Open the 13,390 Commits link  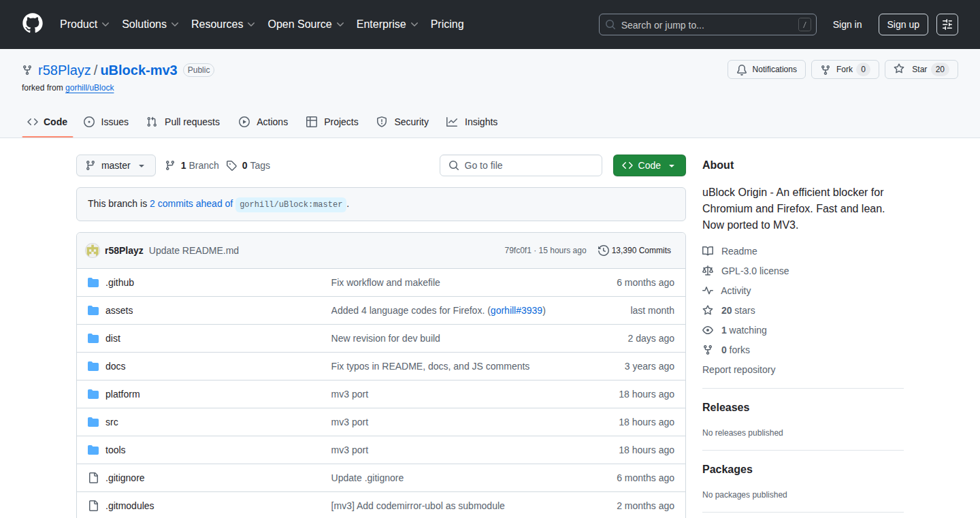tap(634, 250)
